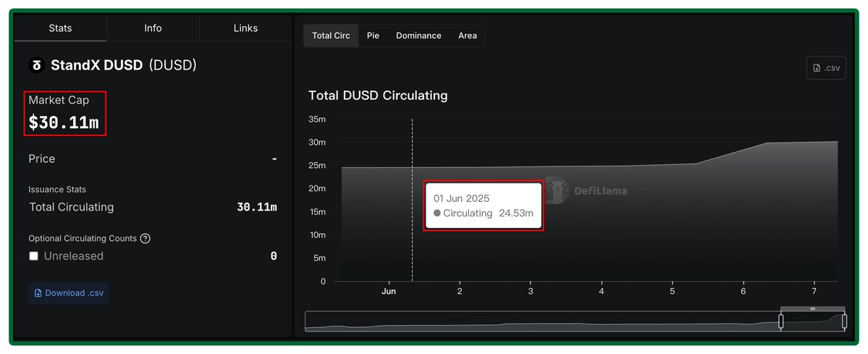Screen dimensions: 868x354
Task: Open the Stats tab
Action: click(x=60, y=28)
